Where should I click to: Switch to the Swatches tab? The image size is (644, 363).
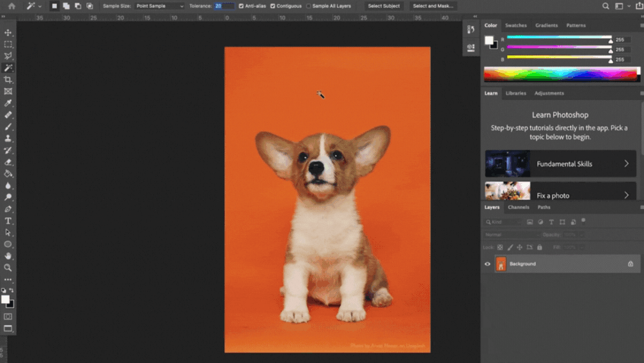pos(516,26)
